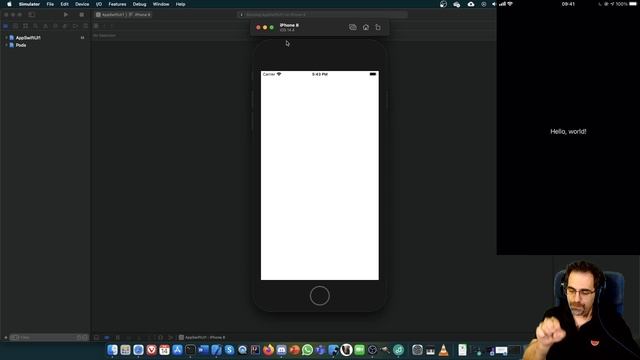Open PowerPoint from the Dock
This screenshot has width=640, height=360.
[294, 350]
